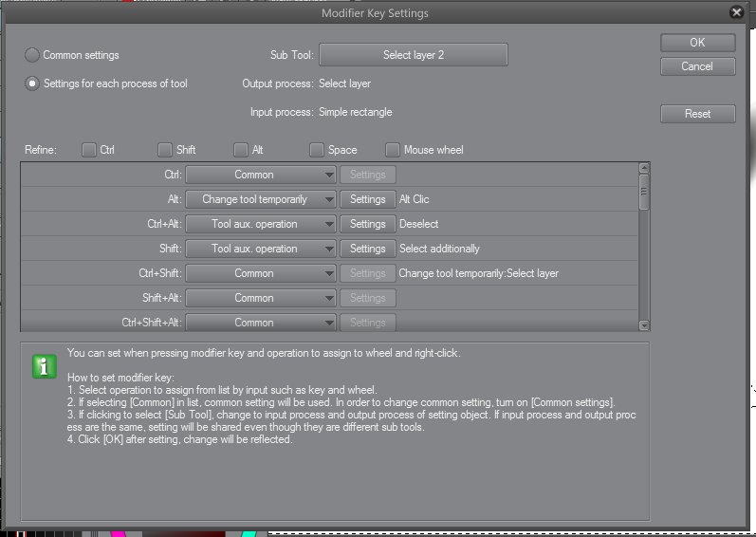Expand the Ctrl+Alt operation dropdown
Image resolution: width=756 pixels, height=537 pixels.
coord(261,224)
